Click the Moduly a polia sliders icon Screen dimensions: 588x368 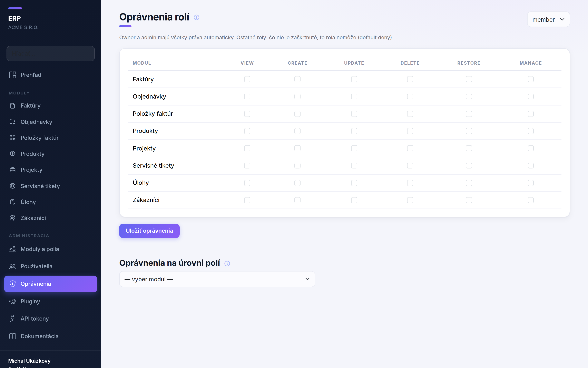pos(12,249)
